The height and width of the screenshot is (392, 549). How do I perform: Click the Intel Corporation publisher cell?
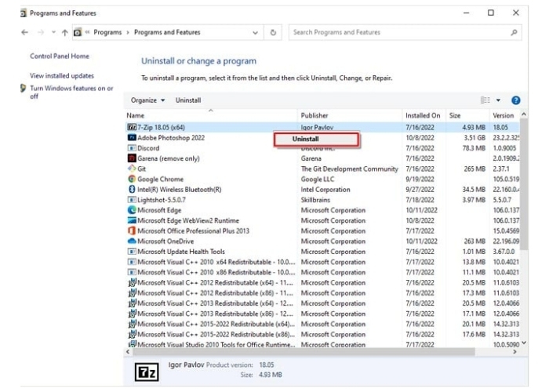tap(325, 190)
